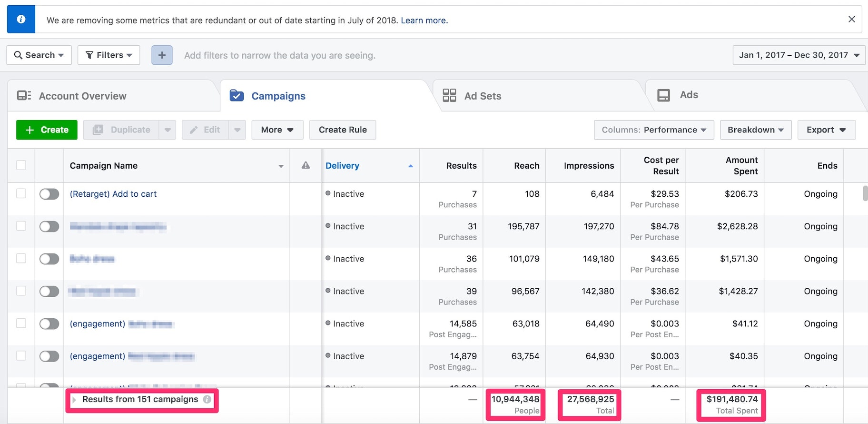Toggle on the (Retarget) Add to cart campaign

(49, 194)
